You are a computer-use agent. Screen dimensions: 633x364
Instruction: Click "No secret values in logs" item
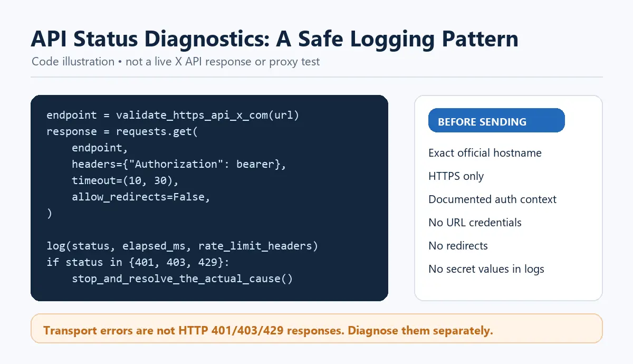click(486, 269)
